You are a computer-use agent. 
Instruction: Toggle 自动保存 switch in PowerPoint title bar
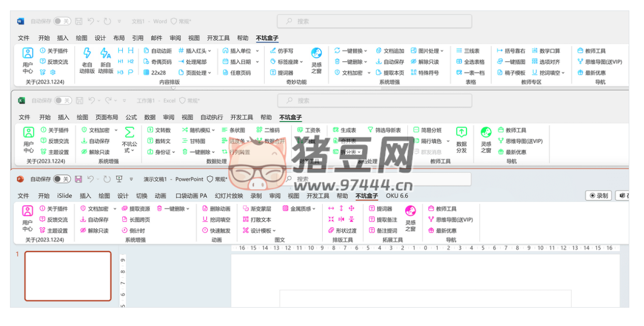(62, 179)
